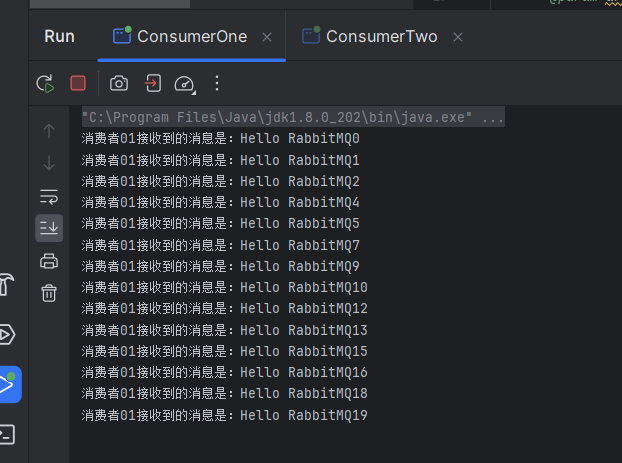Stop the running ConsumerOne process
The height and width of the screenshot is (463, 622).
tap(78, 83)
